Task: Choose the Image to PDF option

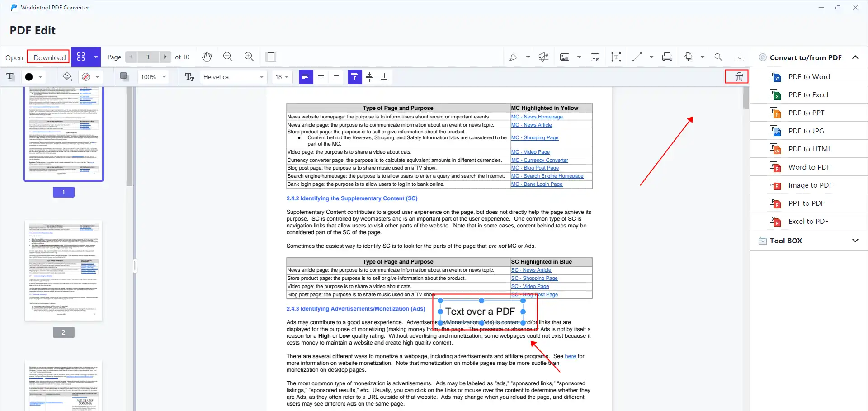Action: [810, 184]
